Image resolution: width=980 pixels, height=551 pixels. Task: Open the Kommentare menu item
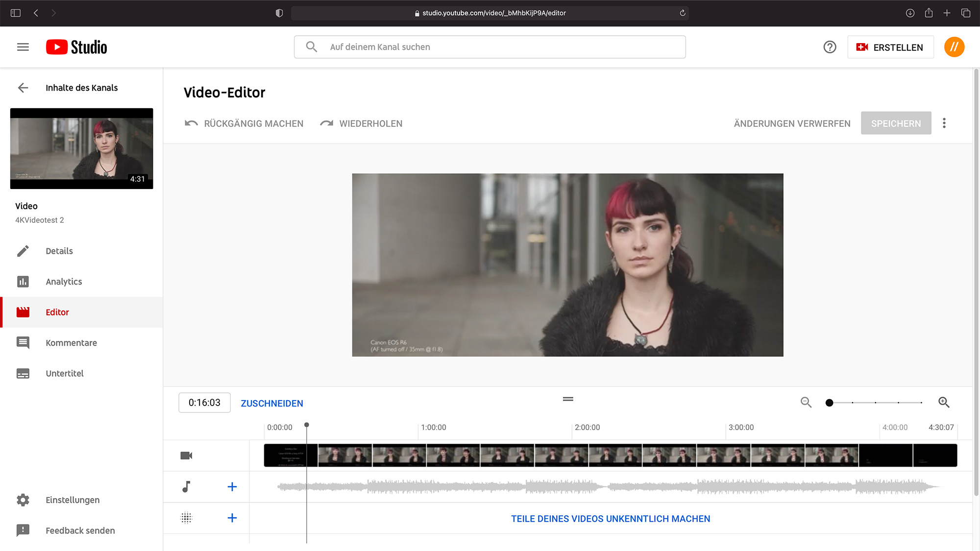[x=81, y=343]
